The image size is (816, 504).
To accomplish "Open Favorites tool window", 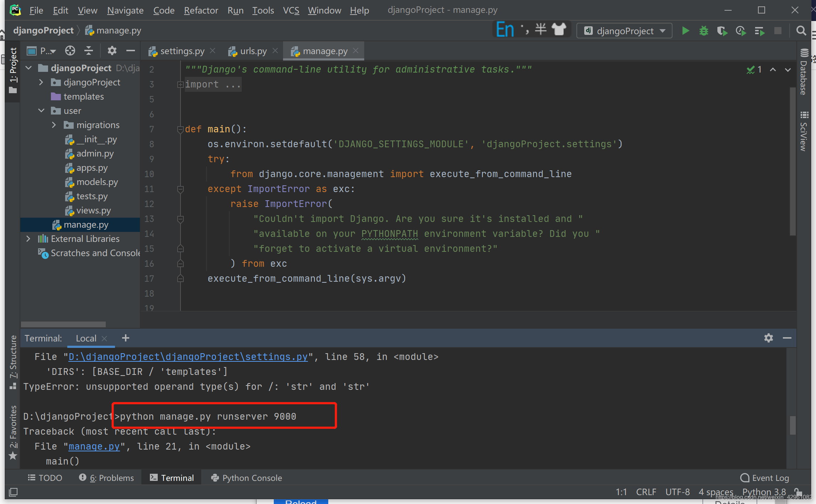I will 13,432.
